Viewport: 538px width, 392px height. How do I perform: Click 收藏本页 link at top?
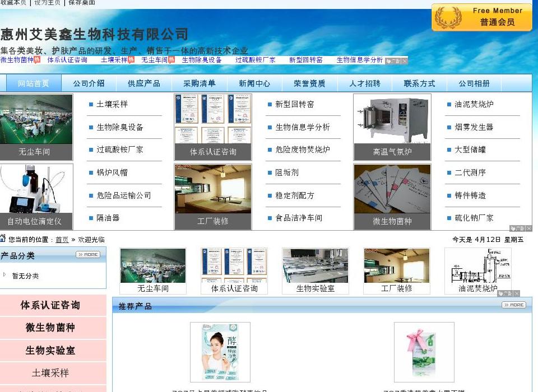point(13,2)
